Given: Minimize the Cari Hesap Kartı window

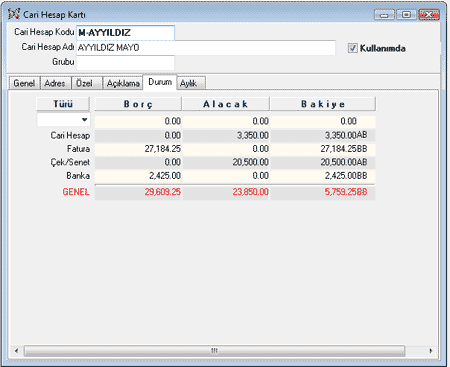Looking at the screenshot, I should (384, 15).
